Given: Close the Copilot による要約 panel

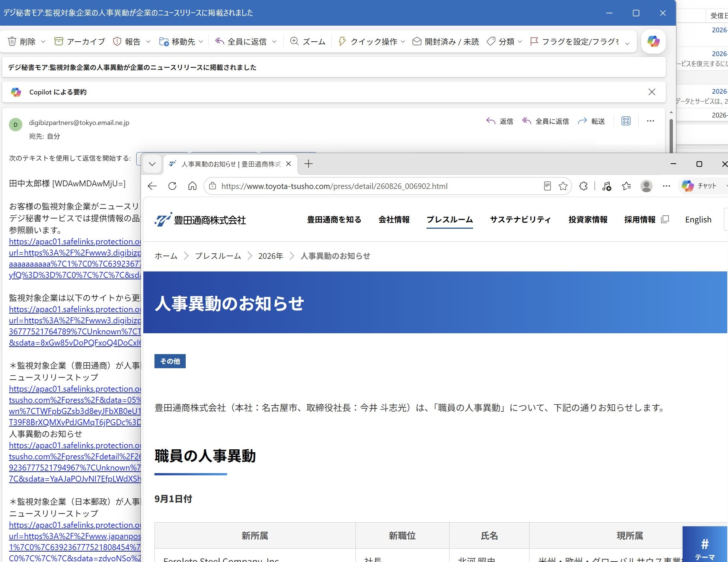Looking at the screenshot, I should point(652,92).
